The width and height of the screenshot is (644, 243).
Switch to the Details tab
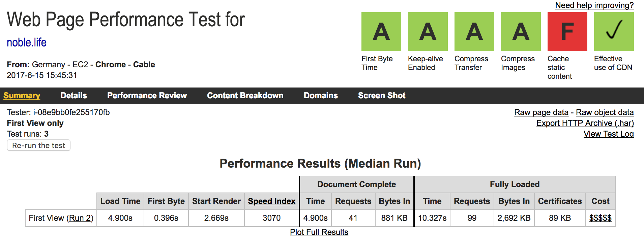[74, 96]
